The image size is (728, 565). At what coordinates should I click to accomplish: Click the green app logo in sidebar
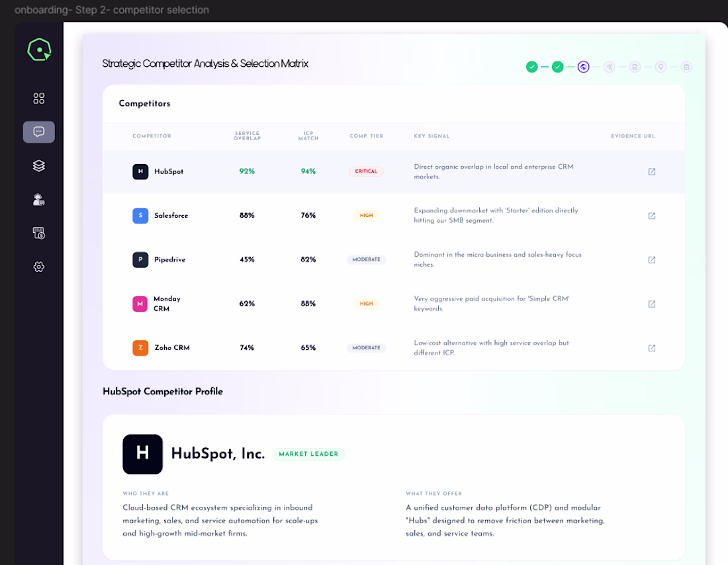coord(39,50)
